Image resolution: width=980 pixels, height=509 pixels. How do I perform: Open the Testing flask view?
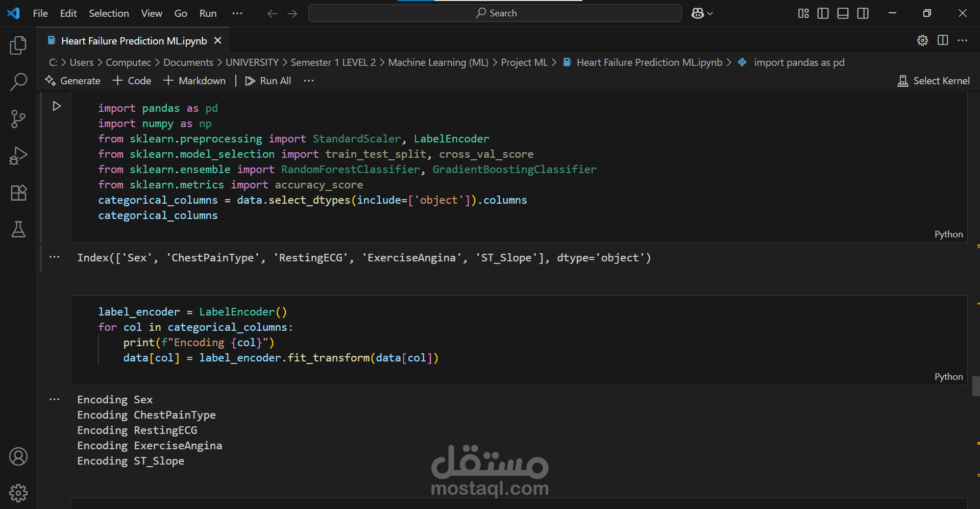tap(18, 229)
